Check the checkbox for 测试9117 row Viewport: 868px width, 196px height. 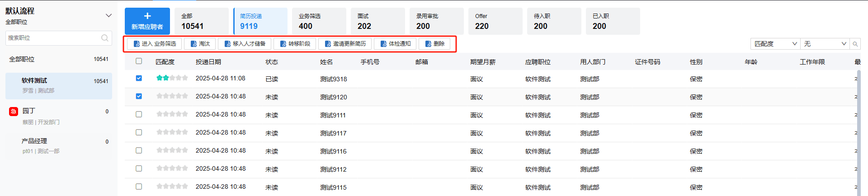pyautogui.click(x=139, y=132)
